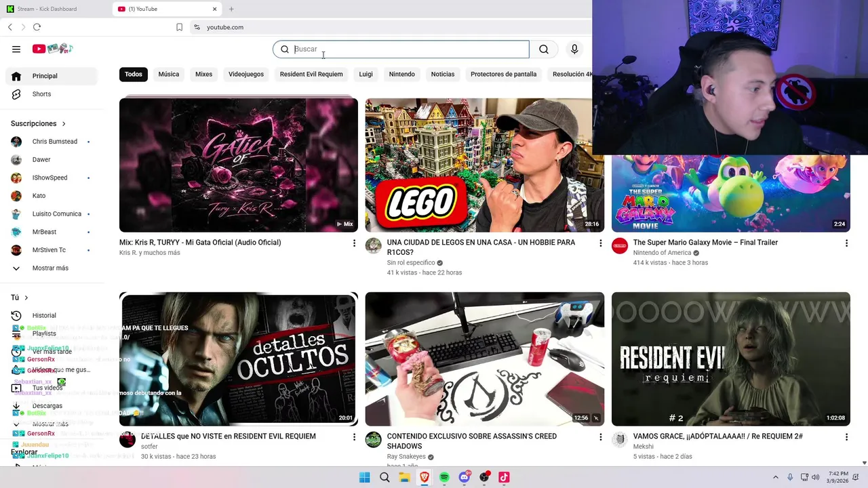
Task: Open Luisito Comunica channel subscription
Action: click(x=52, y=213)
